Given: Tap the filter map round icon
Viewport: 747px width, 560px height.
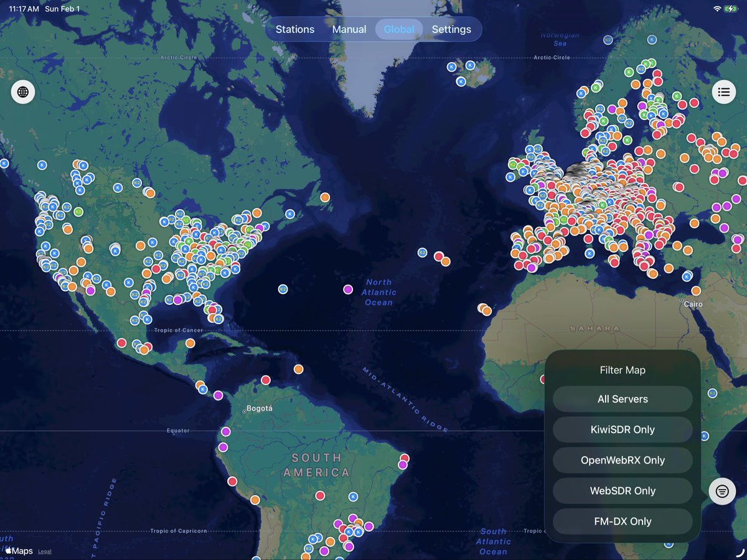Looking at the screenshot, I should 722,492.
